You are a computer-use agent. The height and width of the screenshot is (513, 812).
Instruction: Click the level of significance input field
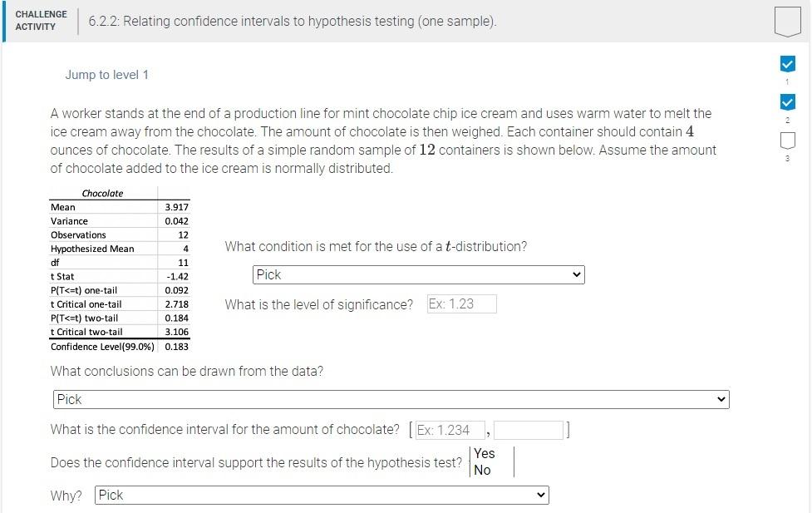pyautogui.click(x=460, y=303)
